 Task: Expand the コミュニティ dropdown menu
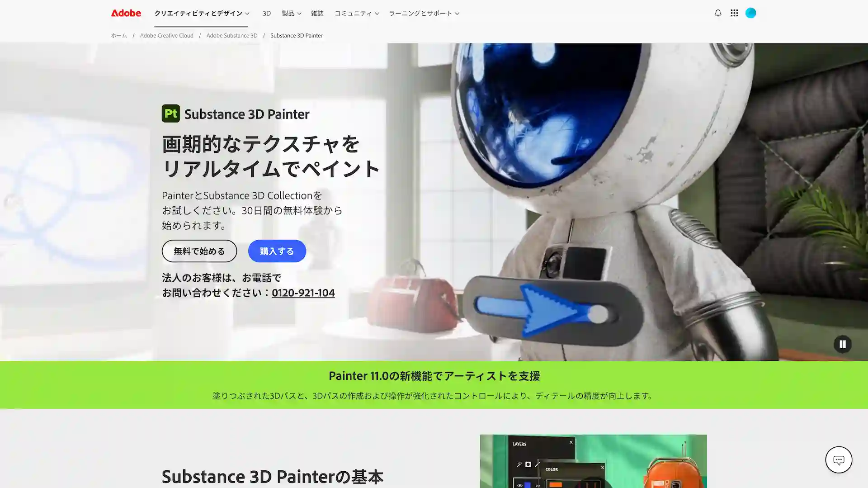[356, 13]
